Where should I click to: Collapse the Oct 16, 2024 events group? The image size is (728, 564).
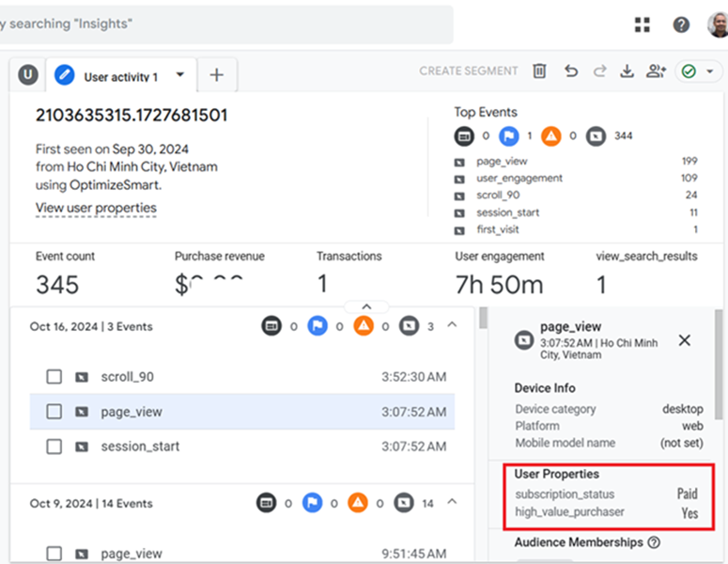coord(452,324)
